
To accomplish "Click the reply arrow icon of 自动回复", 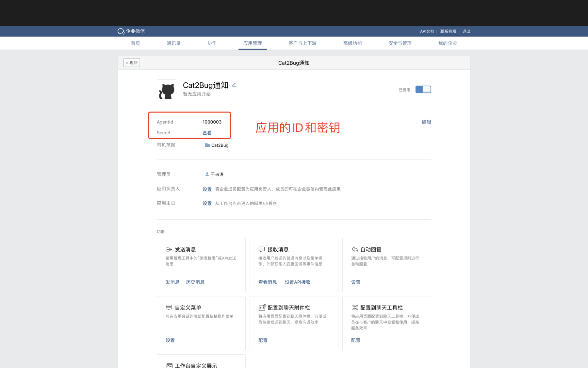I will click(354, 249).
